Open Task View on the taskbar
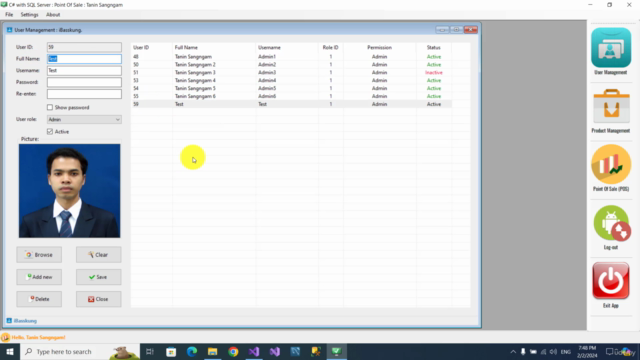Image resolution: width=640 pixels, height=360 pixels. click(x=150, y=351)
